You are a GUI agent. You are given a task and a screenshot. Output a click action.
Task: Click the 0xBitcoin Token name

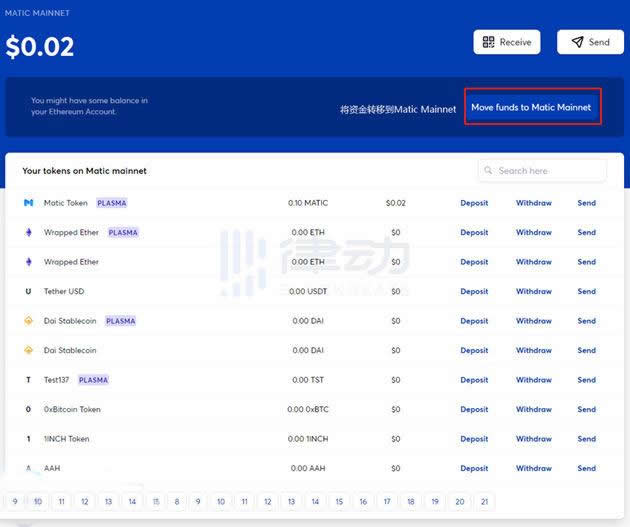[x=72, y=409]
